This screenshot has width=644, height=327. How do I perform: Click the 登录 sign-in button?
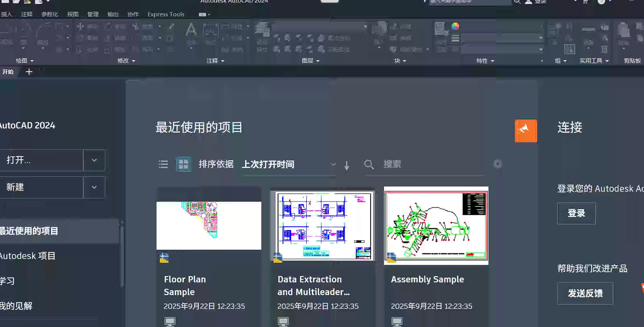coord(576,213)
